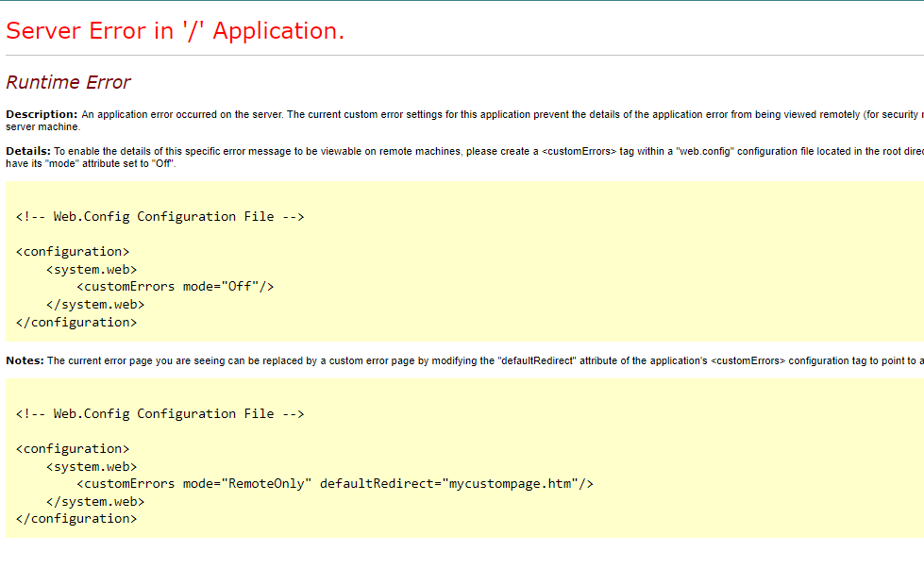Click the 'server machine.' text line
Viewport: 924px width, 585px height.
(x=43, y=126)
